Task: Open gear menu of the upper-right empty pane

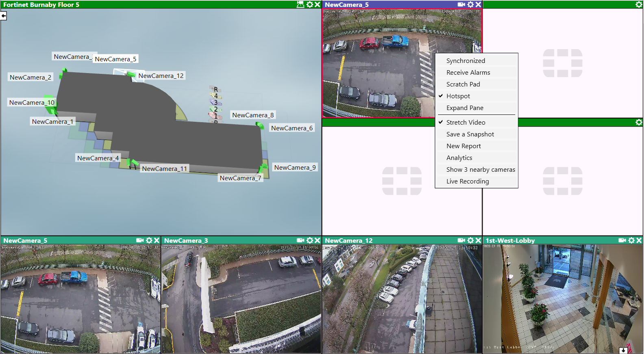Action: click(639, 4)
